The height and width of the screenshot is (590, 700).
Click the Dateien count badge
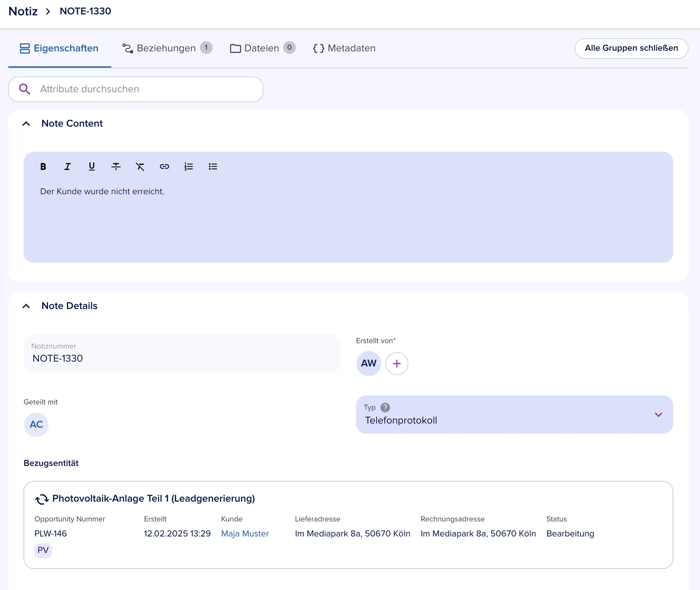tap(289, 48)
